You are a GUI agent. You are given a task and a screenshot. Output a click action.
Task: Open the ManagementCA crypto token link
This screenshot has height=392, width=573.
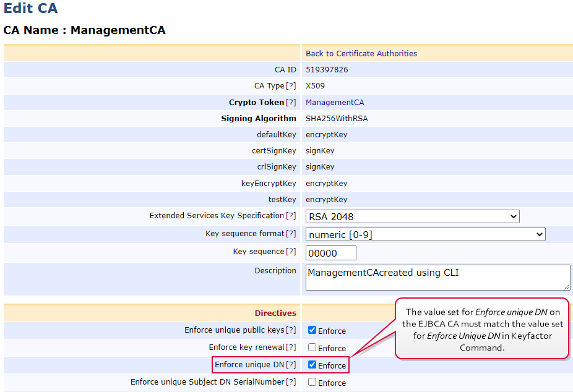[x=335, y=103]
